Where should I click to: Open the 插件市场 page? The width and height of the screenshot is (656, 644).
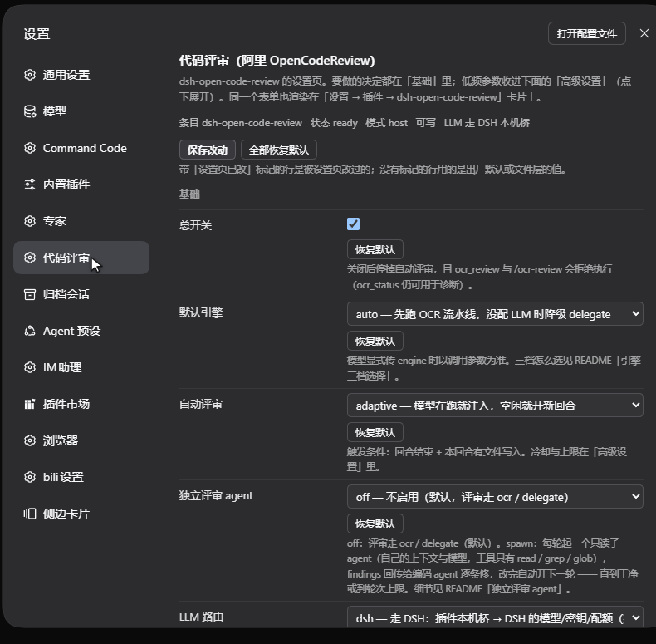[81, 404]
